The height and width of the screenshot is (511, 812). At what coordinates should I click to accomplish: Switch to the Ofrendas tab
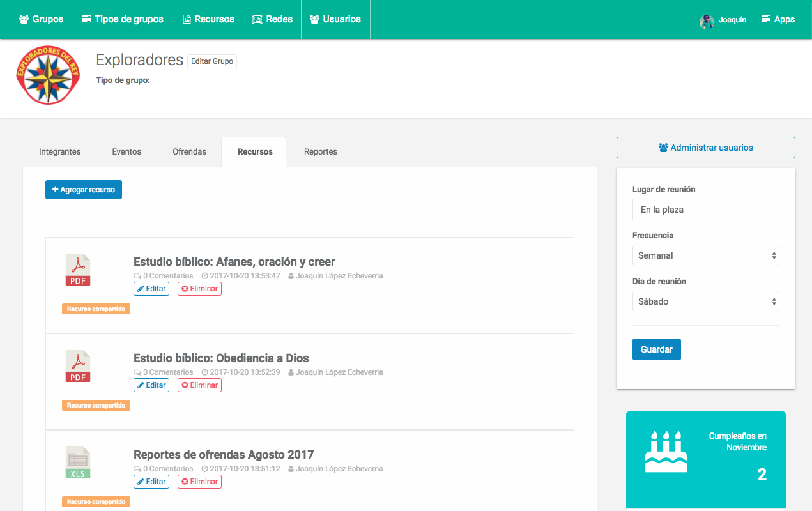coord(189,151)
